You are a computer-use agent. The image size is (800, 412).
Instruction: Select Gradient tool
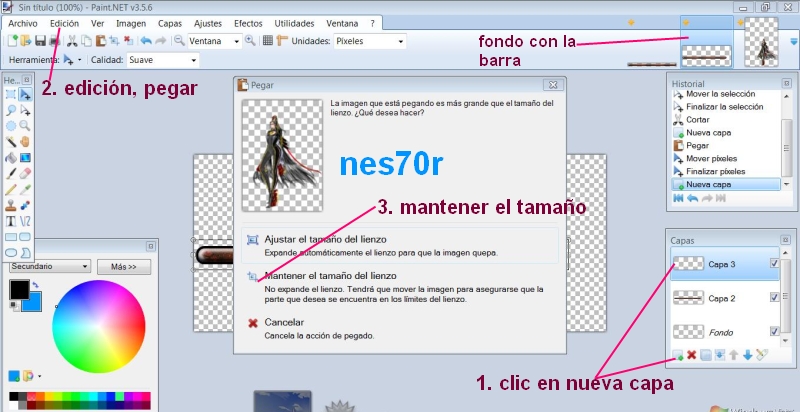click(25, 158)
